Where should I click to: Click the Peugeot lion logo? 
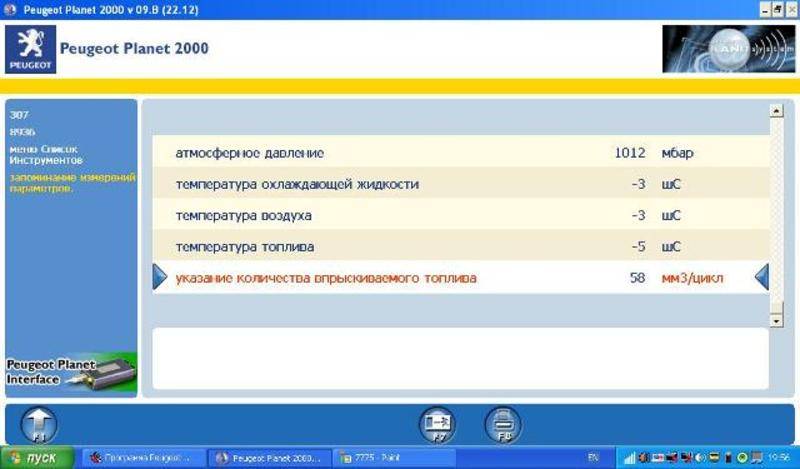[x=28, y=47]
